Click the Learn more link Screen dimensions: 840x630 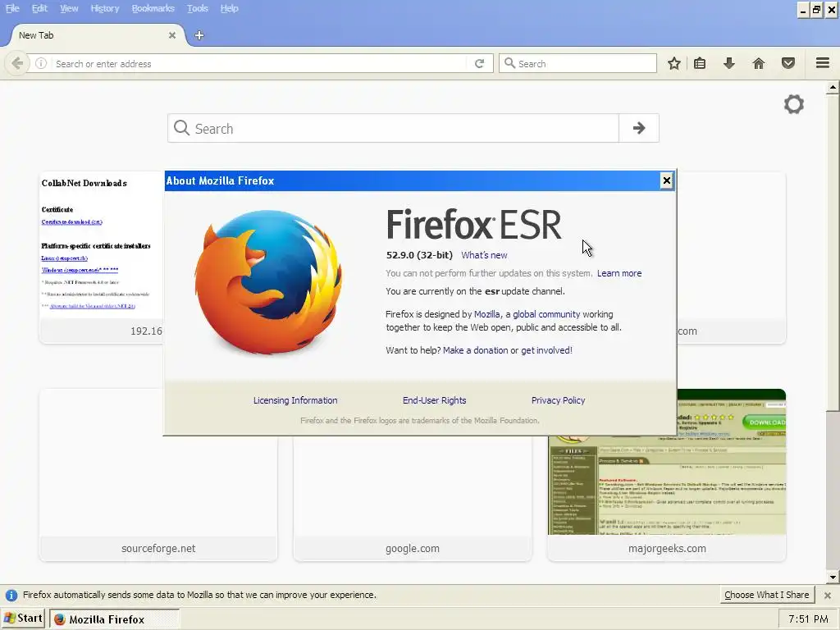tap(619, 273)
